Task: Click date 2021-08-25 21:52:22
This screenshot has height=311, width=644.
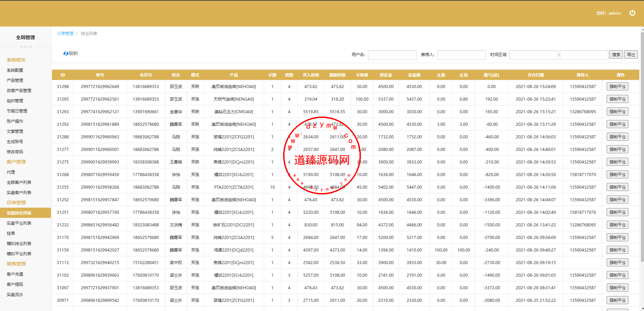Action: click(x=536, y=300)
